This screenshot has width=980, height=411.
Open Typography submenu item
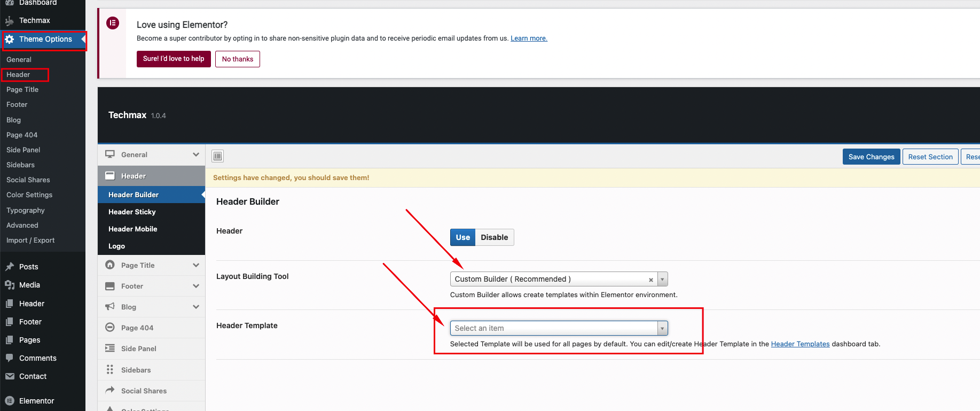26,210
